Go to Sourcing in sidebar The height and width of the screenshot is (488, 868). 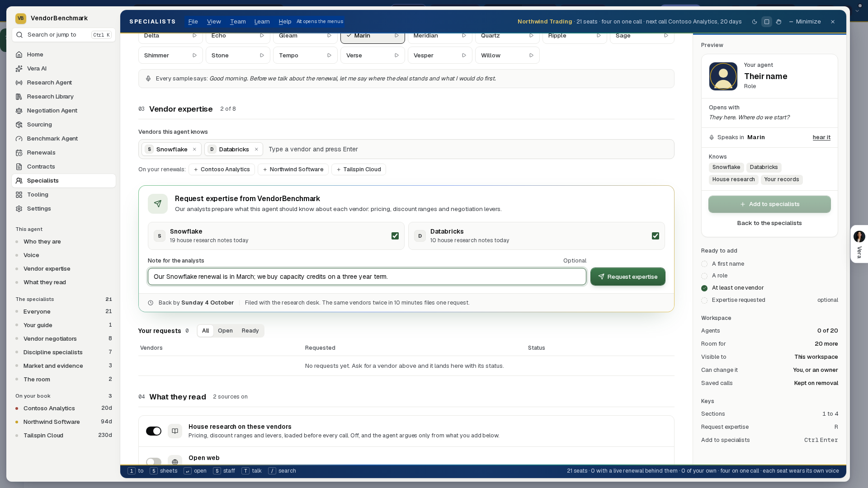64,125
